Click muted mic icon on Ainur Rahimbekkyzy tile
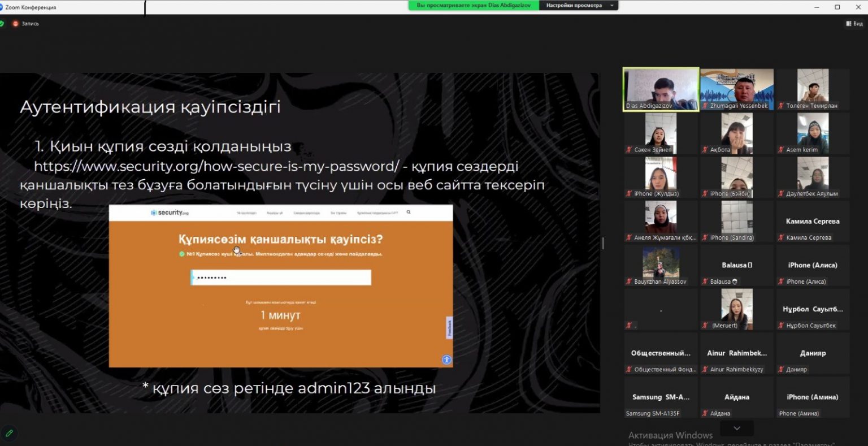This screenshot has height=446, width=868. point(705,370)
